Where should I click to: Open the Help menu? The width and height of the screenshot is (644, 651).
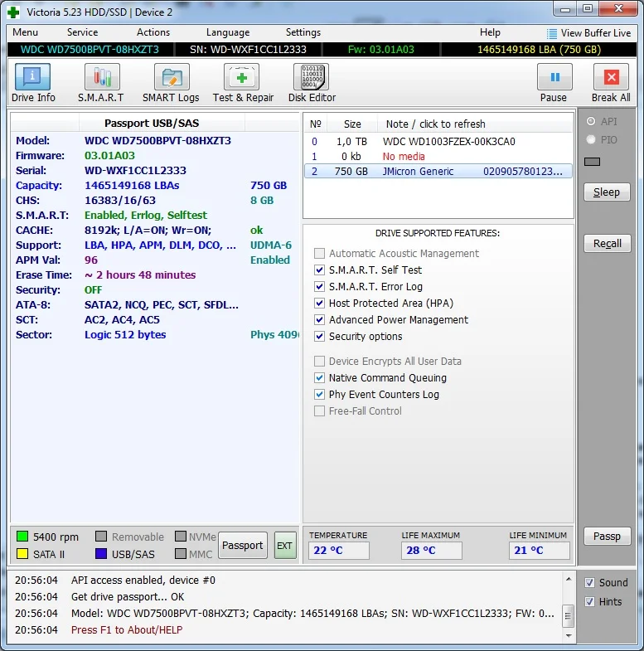click(490, 32)
